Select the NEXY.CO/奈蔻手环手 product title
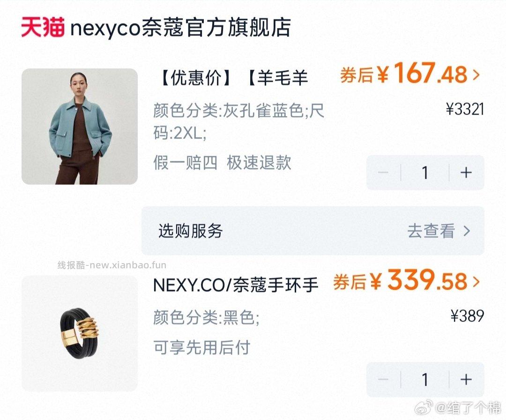 pos(234,284)
